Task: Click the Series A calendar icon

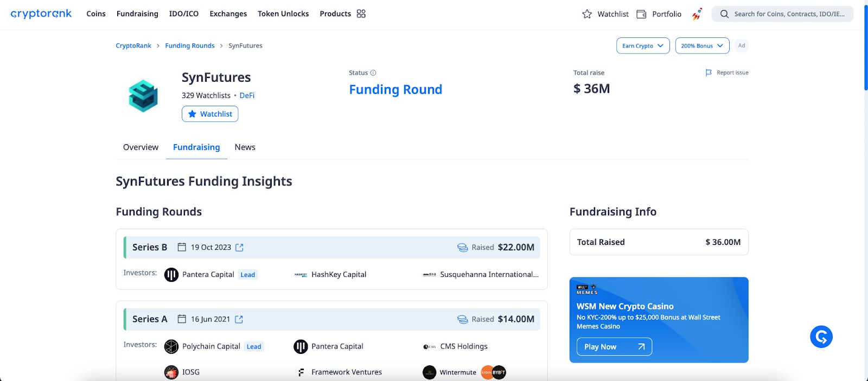Action: coord(182,319)
